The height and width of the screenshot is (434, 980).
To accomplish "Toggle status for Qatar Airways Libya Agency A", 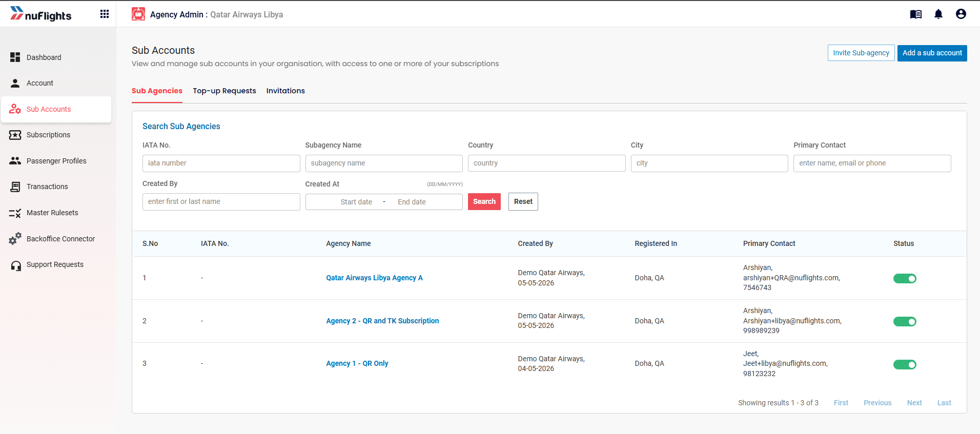I will [905, 278].
